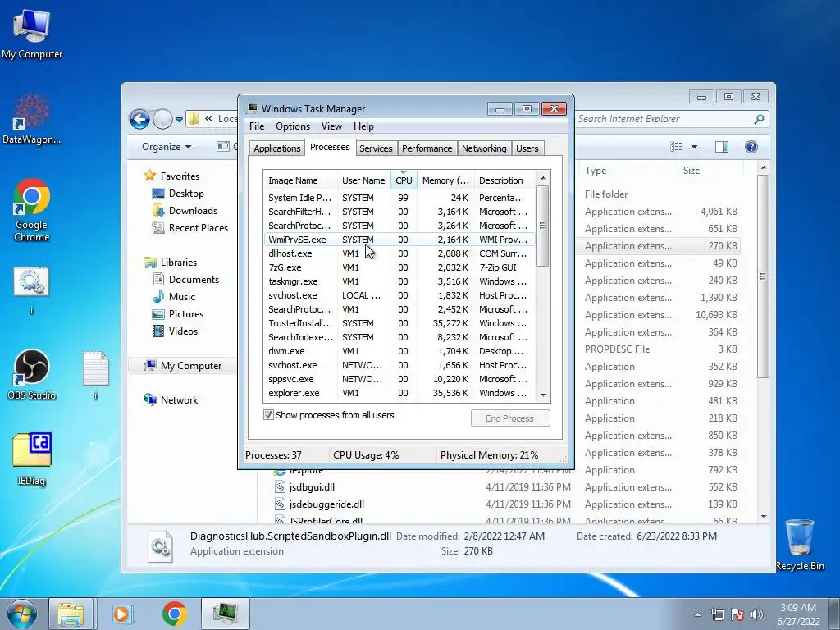840x630 pixels.
Task: Toggle the Explorer preview pane icon
Action: tap(722, 147)
